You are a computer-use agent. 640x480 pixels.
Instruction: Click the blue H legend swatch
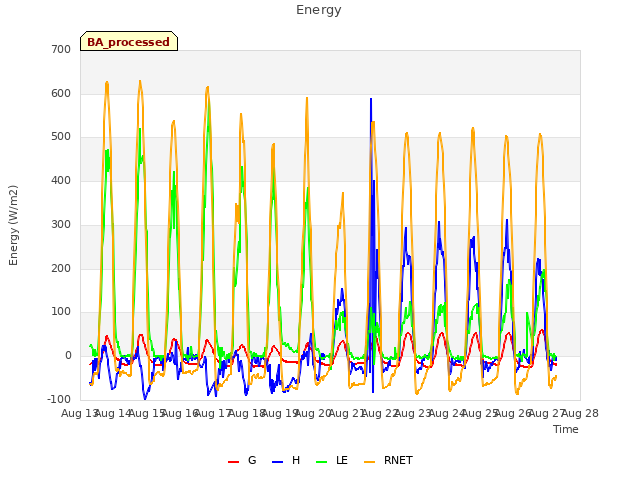278,462
